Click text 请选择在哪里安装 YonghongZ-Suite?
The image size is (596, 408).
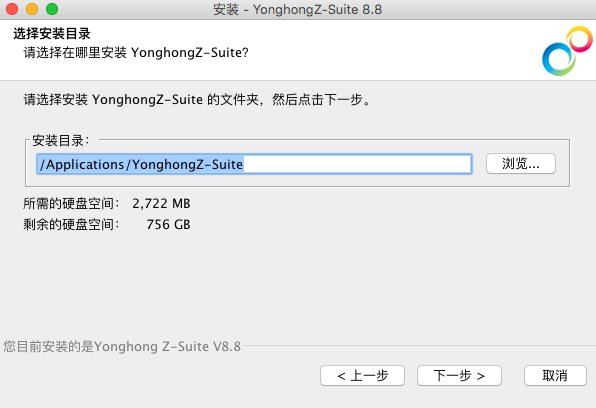(136, 52)
